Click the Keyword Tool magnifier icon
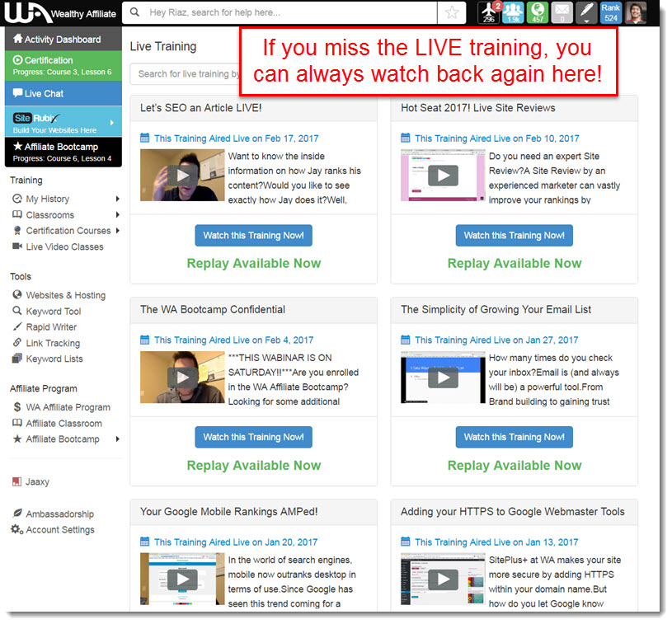 click(x=17, y=310)
